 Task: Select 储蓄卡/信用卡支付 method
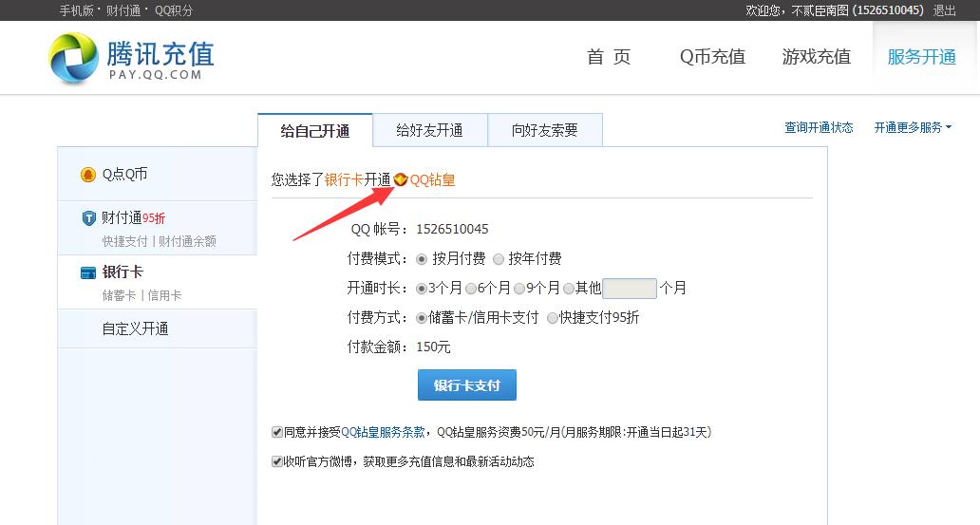tap(422, 317)
